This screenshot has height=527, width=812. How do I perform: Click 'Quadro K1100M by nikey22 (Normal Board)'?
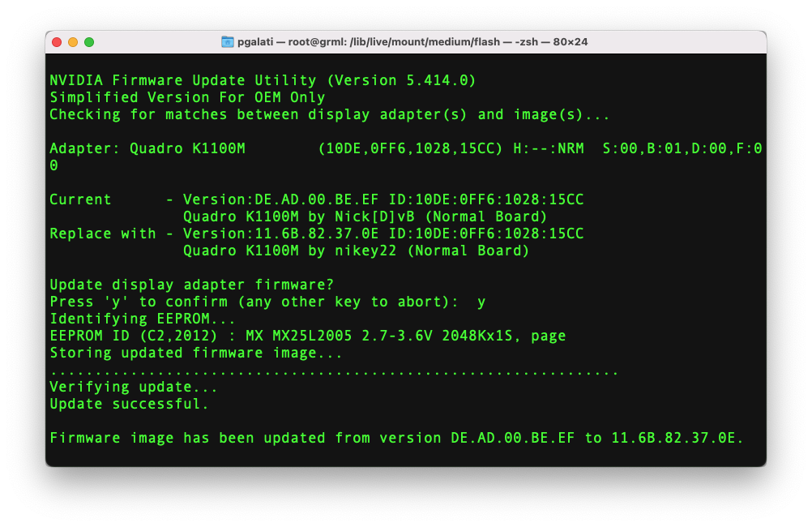357,251
